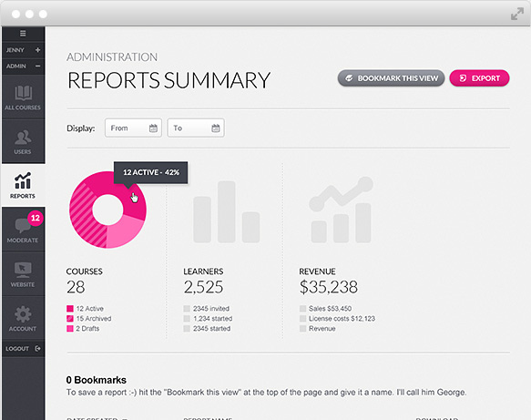Open the To calendar picker icon

(x=216, y=128)
